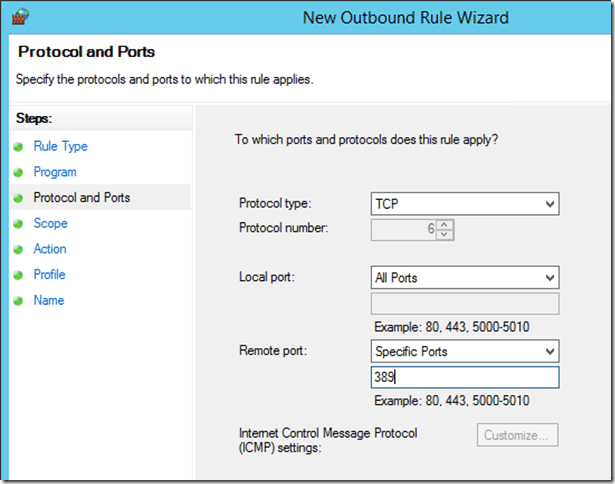
Task: Navigate to the Profile step
Action: 49,275
